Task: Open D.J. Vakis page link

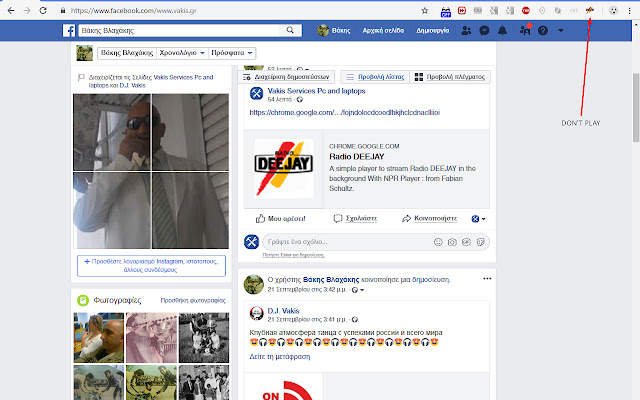Action: pos(283,311)
